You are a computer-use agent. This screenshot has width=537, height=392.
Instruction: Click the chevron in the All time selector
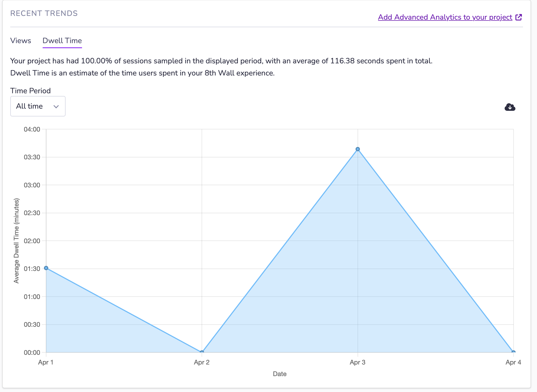pyautogui.click(x=56, y=106)
